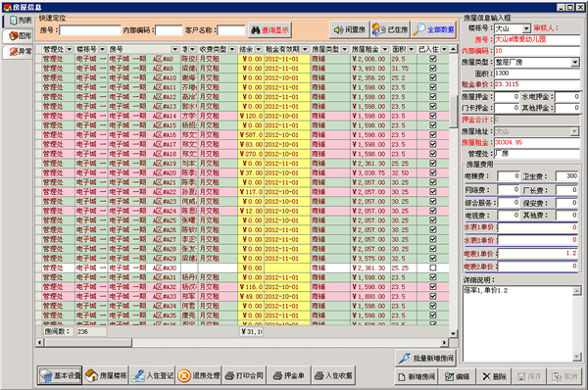Viewport: 588px width, 390px height.
Task: Click the 退房处理 button label
Action: tap(206, 375)
